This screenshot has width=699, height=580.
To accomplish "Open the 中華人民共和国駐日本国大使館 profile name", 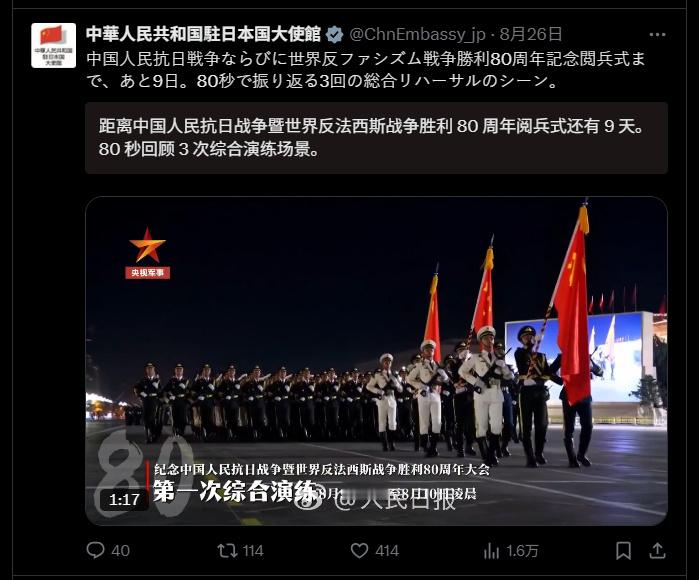I will pos(203,34).
